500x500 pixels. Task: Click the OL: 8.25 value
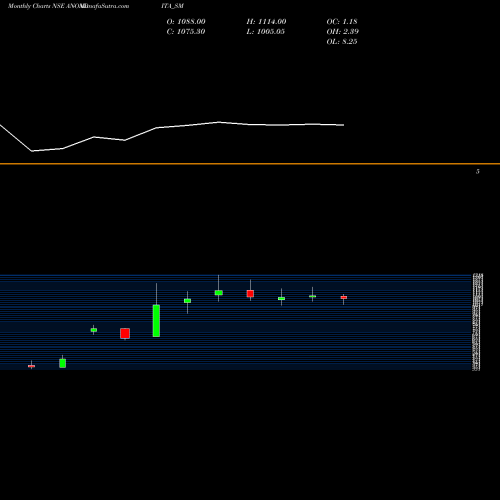point(342,42)
